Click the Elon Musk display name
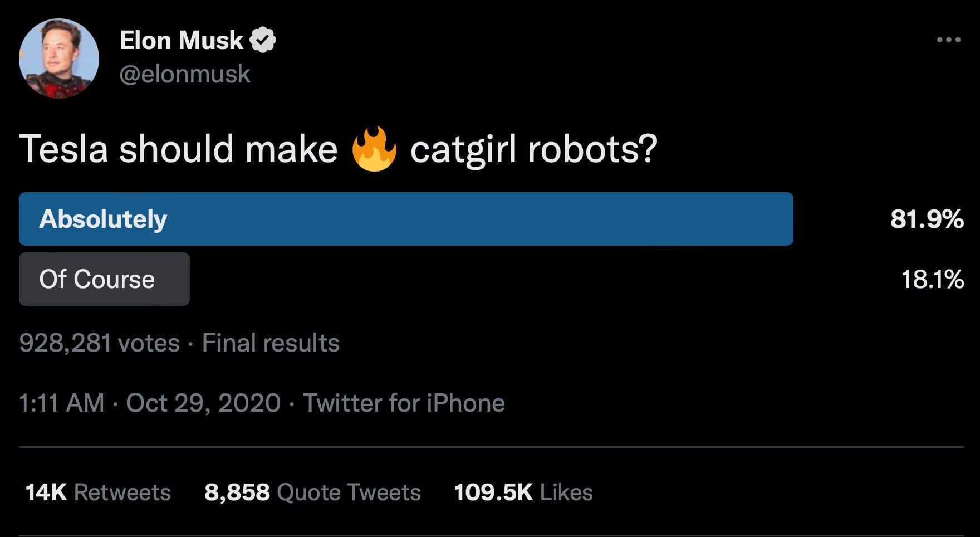This screenshot has height=537, width=980. point(181,39)
